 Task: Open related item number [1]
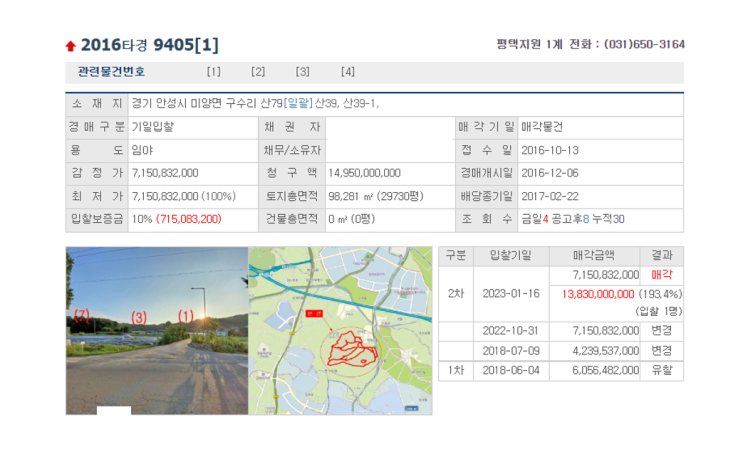coord(214,72)
